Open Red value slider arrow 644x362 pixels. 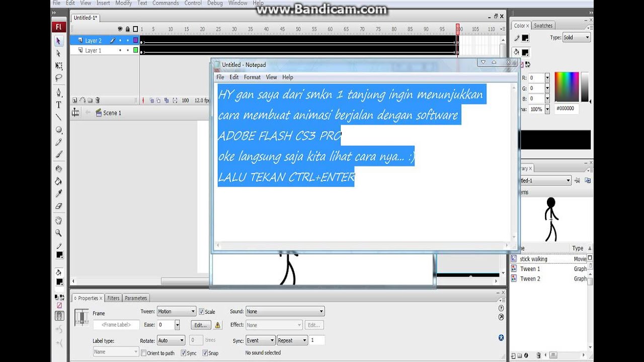coord(547,78)
